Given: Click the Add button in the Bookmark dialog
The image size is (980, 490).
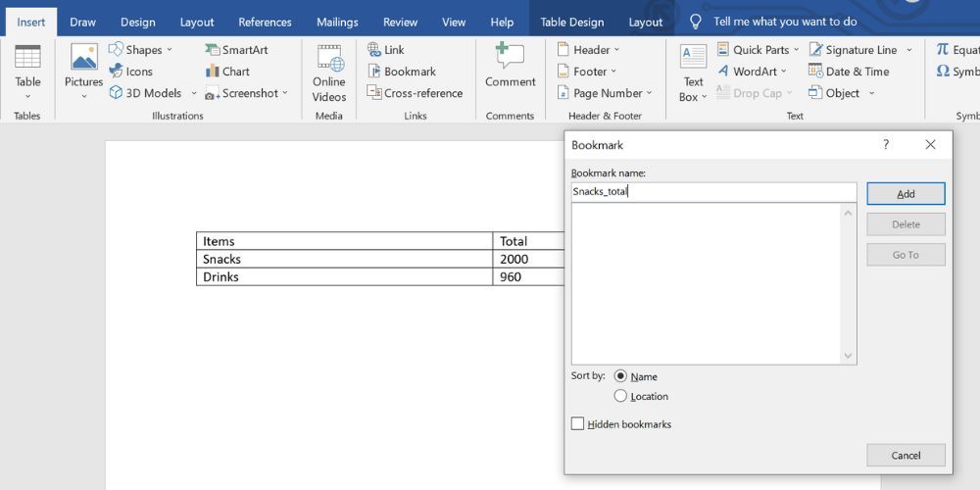Looking at the screenshot, I should [906, 194].
